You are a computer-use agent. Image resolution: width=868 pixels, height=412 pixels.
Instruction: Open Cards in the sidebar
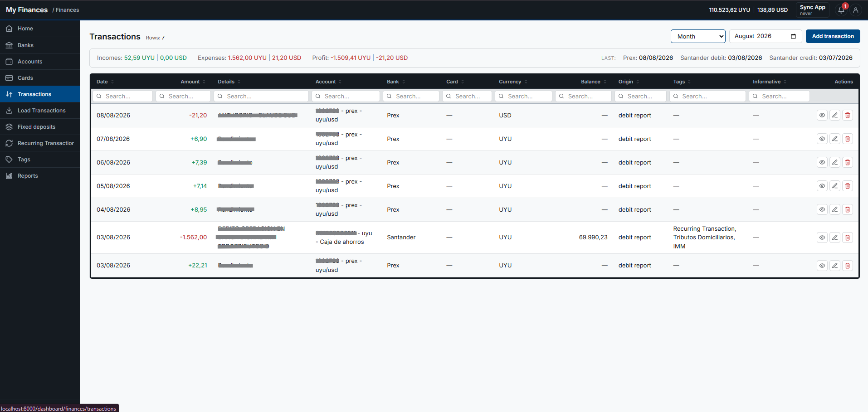(x=40, y=78)
